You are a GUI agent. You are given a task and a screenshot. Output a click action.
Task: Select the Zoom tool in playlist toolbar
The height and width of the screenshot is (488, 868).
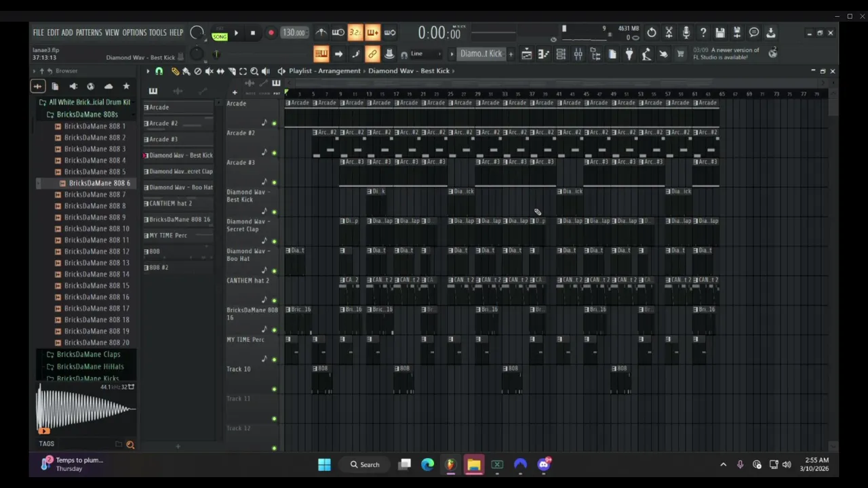point(254,71)
